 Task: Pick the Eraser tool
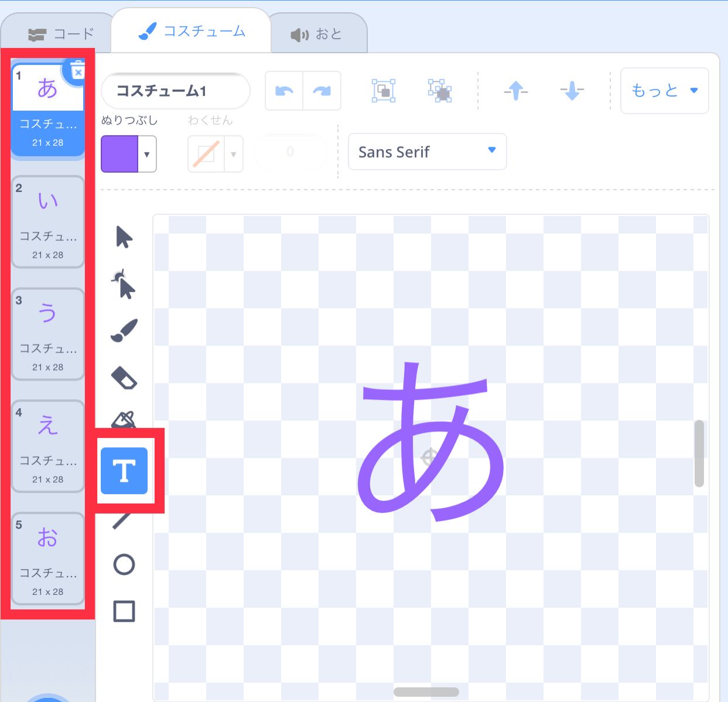tap(124, 378)
